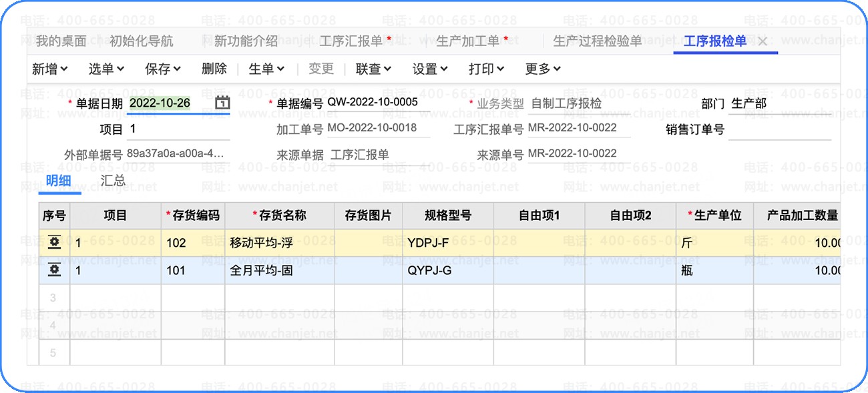Switch to the 生产过程检验单 tab
The height and width of the screenshot is (393, 868).
598,41
